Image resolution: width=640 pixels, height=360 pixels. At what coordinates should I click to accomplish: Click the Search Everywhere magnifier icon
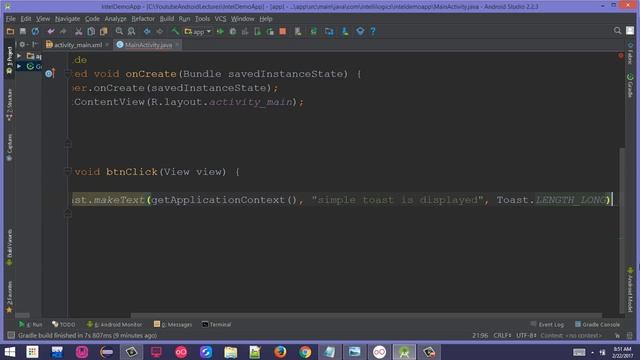[x=617, y=31]
